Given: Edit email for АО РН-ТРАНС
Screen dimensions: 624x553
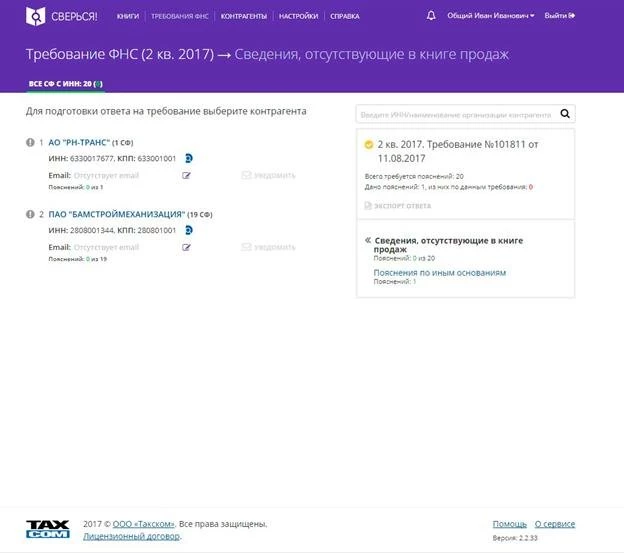Looking at the screenshot, I should (186, 175).
